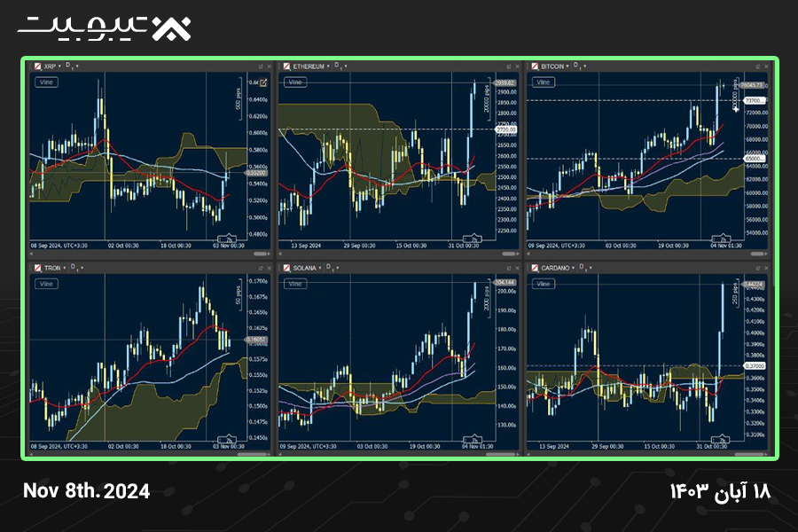Image resolution: width=798 pixels, height=532 pixels.
Task: Open the ETHEREUM symbol dropdown
Action: (328, 66)
